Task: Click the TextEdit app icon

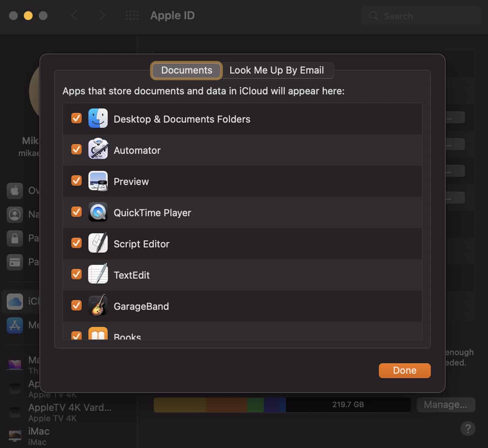Action: click(x=98, y=274)
